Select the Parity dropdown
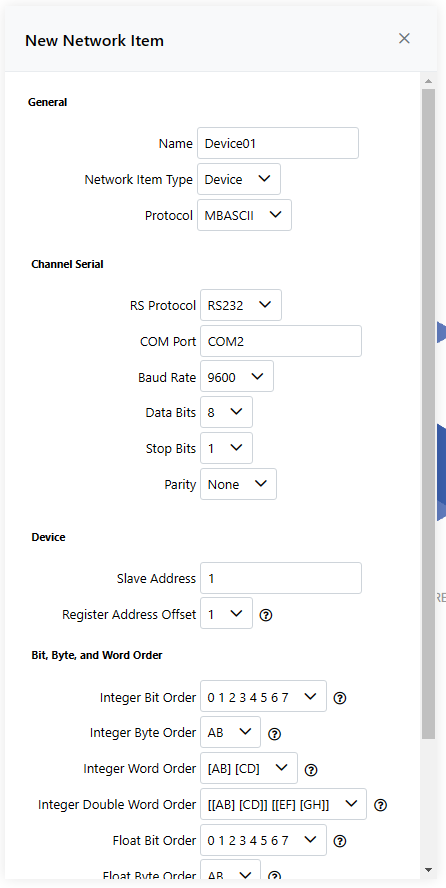 pyautogui.click(x=238, y=484)
